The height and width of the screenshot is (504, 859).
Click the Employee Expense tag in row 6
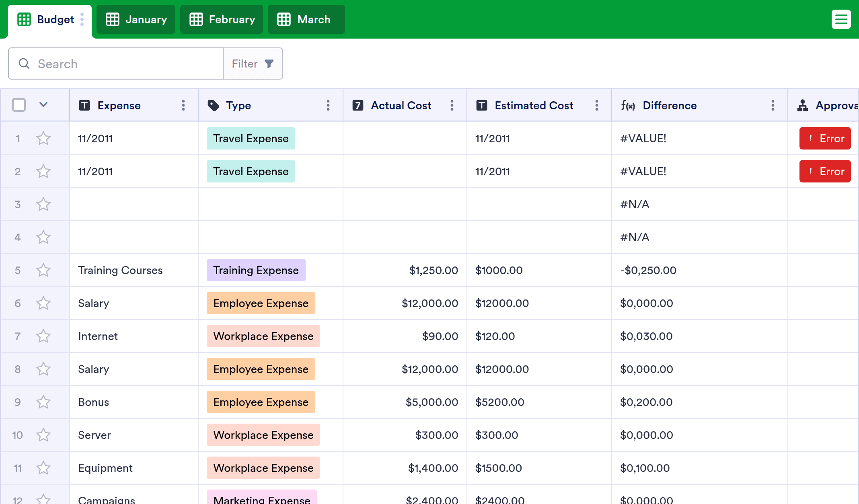[x=261, y=303]
